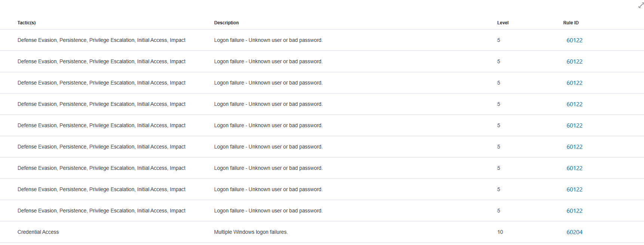
Task: Click rule link 60122 in the last Impact row
Action: click(574, 211)
